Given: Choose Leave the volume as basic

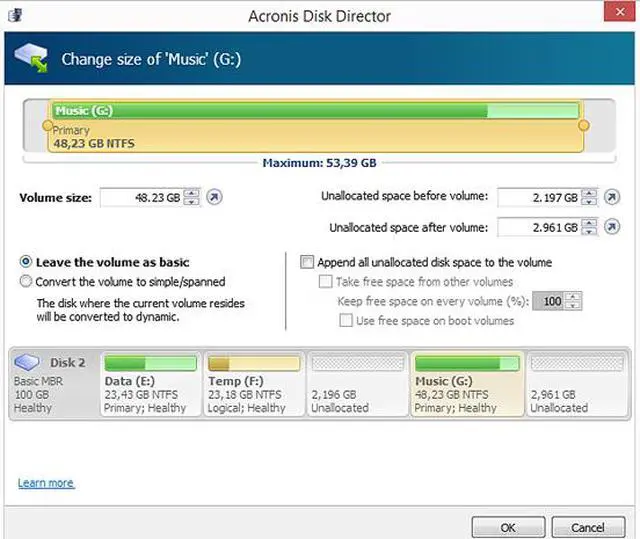Looking at the screenshot, I should coord(26,262).
